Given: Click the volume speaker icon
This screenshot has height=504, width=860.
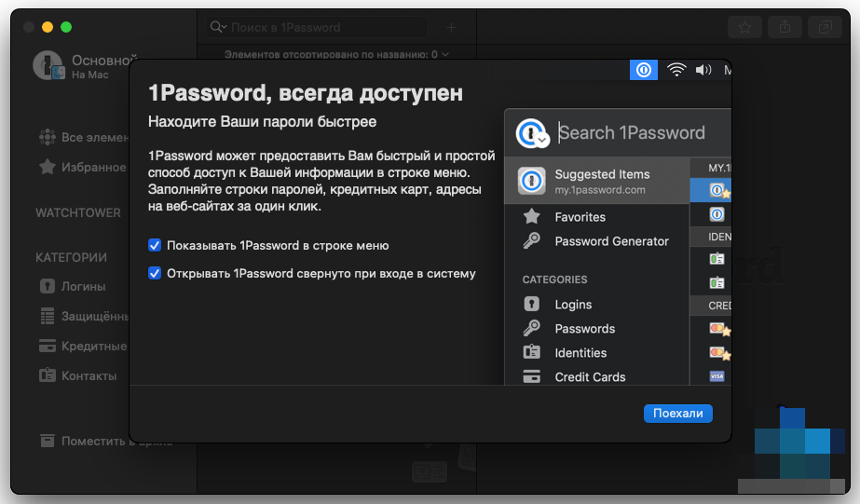Looking at the screenshot, I should click(x=703, y=70).
